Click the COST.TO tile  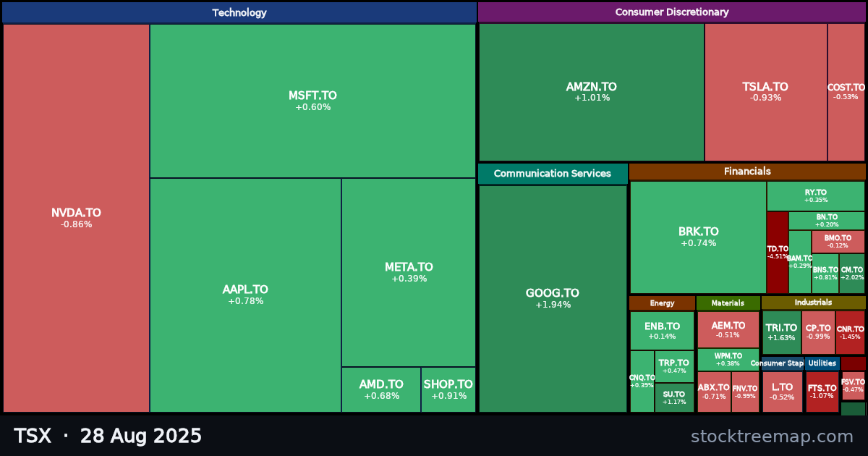click(846, 92)
